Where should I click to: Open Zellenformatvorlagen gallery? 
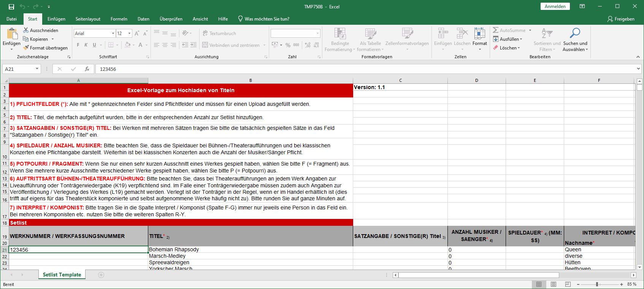tap(407, 40)
